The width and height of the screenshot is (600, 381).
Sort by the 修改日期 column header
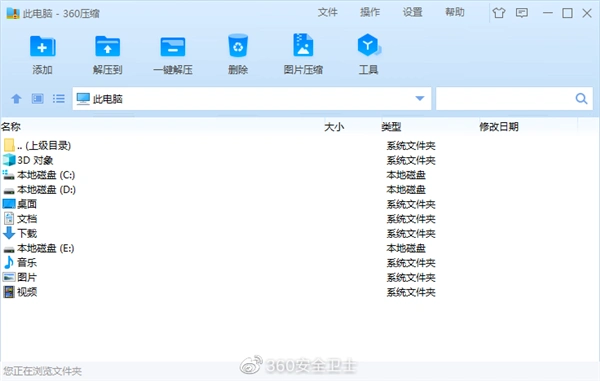pyautogui.click(x=499, y=127)
